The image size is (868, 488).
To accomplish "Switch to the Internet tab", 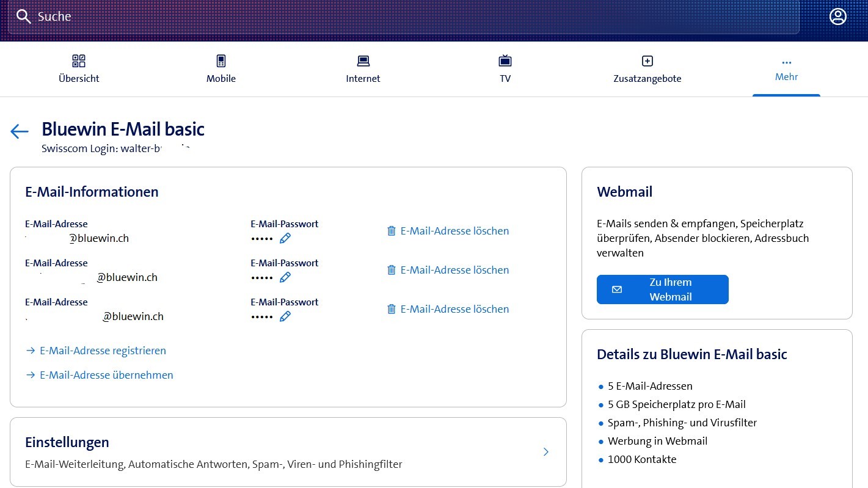I will coord(363,69).
